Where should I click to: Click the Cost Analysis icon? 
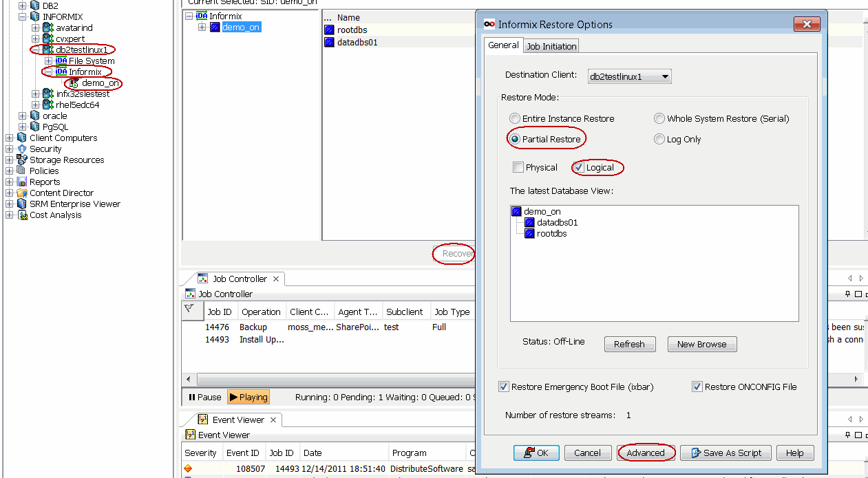point(22,215)
